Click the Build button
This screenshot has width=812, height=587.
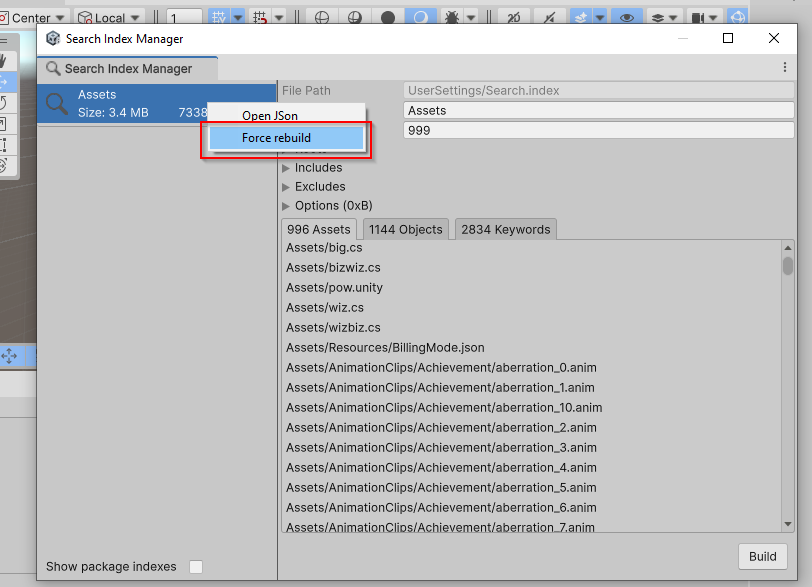(762, 556)
